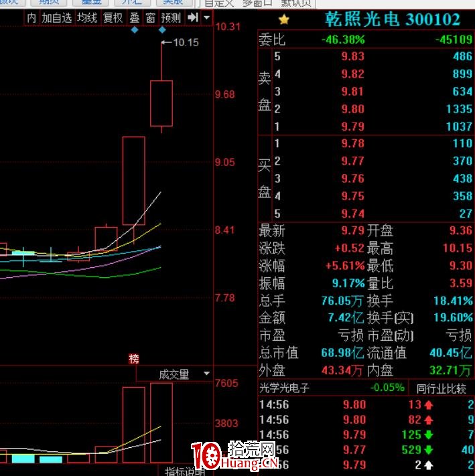The width and height of the screenshot is (475, 476).
Task: Click the 换手 value 18.41%
Action: click(453, 301)
